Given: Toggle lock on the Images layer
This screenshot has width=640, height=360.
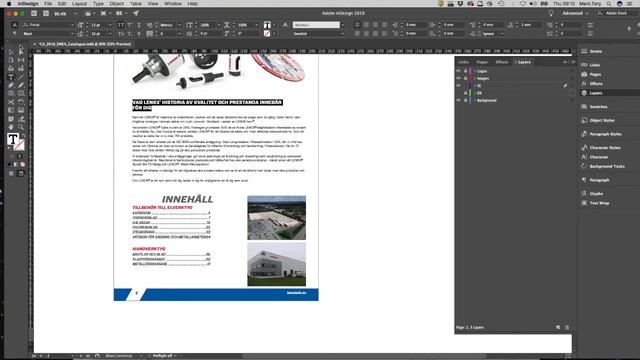Looking at the screenshot, I should click(465, 78).
